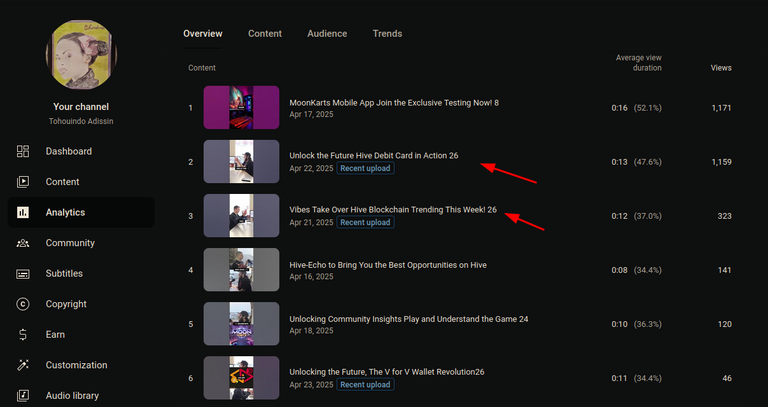
Task: Click the Content play-stack icon in sidebar
Action: (23, 182)
